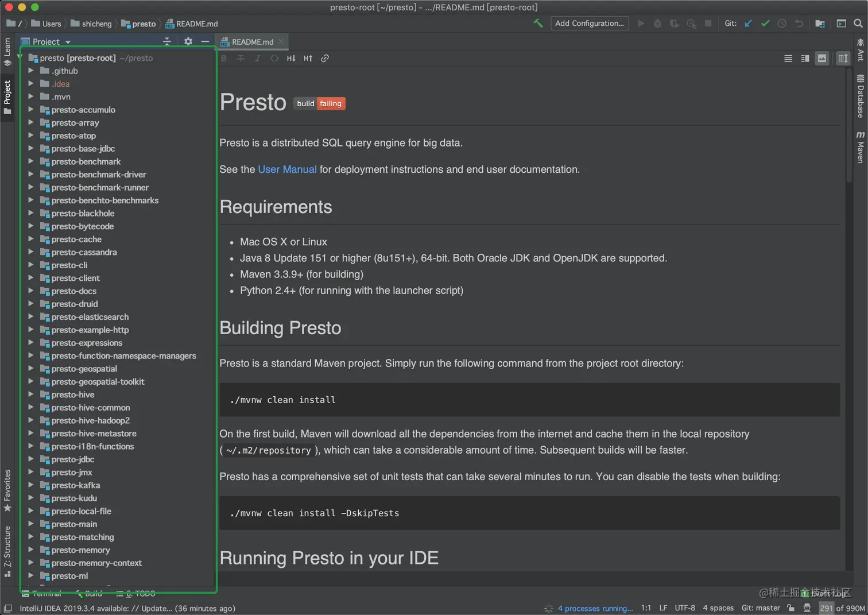Toggle the preview-only view mode
This screenshot has width=868, height=615.
(822, 59)
